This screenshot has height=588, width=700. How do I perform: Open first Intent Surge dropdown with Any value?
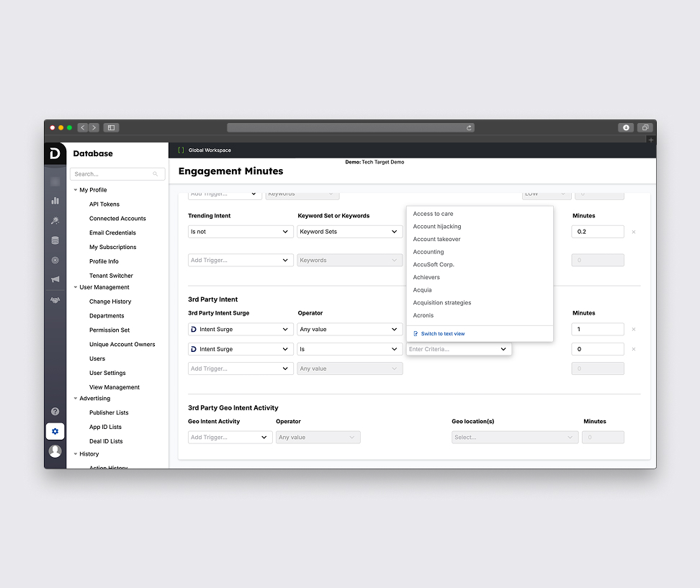[x=241, y=329]
